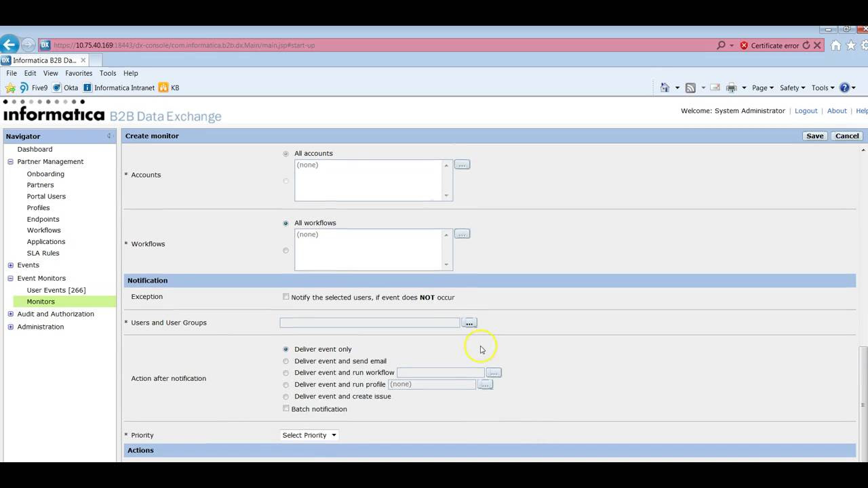Click the blue Help question mark icon
This screenshot has width=868, height=488.
click(844, 87)
